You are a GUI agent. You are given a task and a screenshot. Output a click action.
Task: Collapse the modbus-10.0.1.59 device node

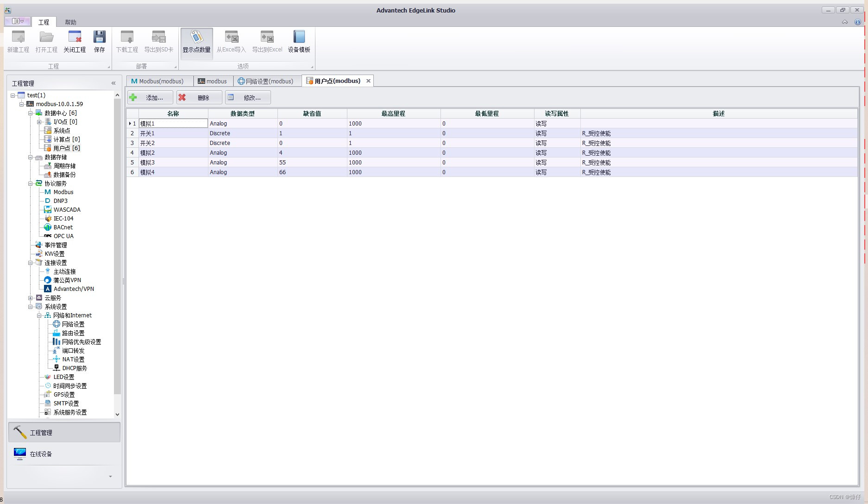tap(22, 104)
